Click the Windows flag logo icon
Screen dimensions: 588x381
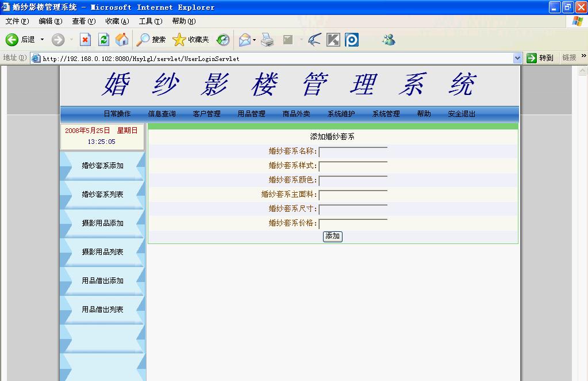point(578,21)
